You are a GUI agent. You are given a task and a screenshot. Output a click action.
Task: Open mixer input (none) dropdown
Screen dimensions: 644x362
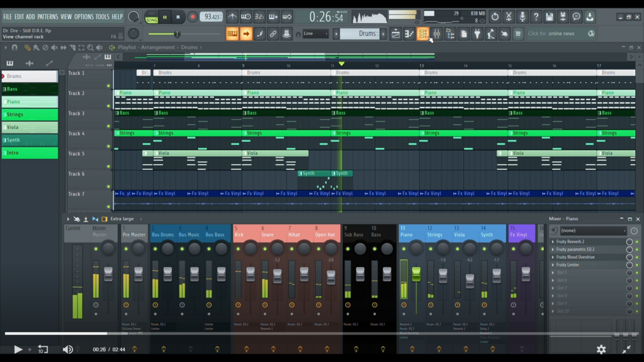(593, 231)
